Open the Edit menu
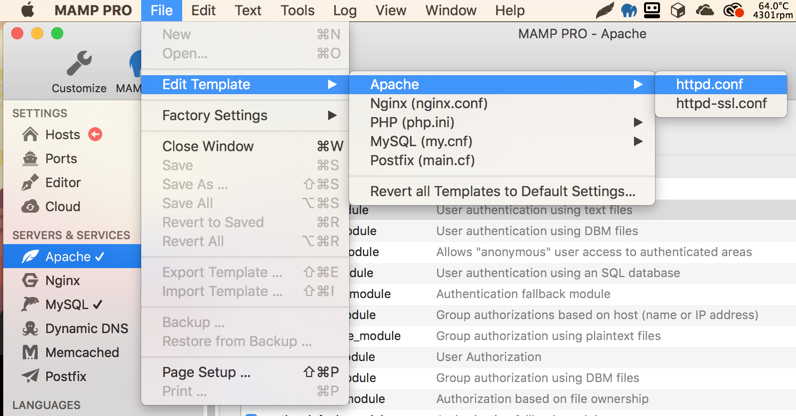This screenshot has width=796, height=416. (x=203, y=10)
